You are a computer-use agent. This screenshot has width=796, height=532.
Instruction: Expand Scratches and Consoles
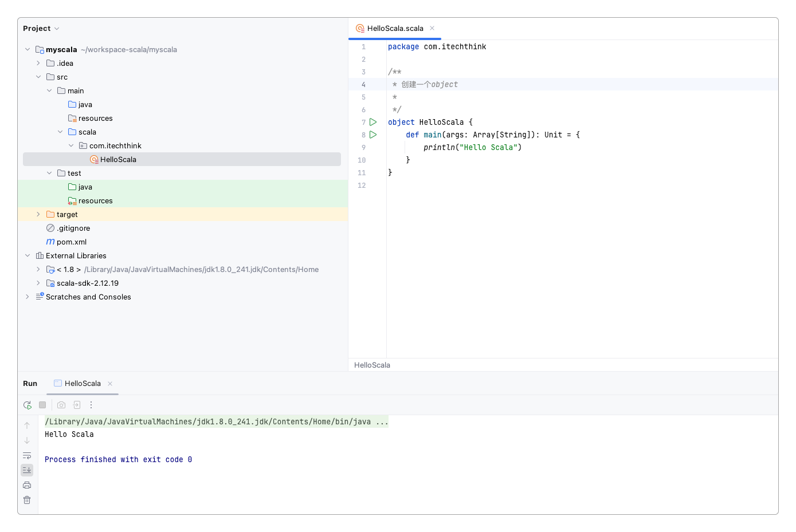click(28, 297)
